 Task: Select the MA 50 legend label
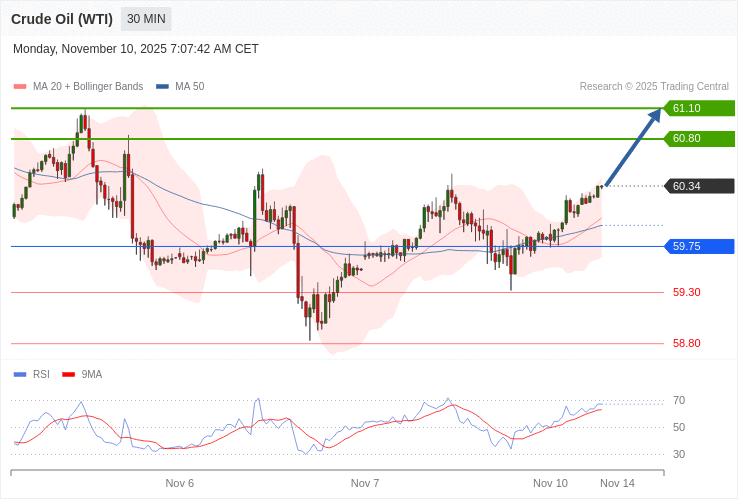[x=190, y=87]
